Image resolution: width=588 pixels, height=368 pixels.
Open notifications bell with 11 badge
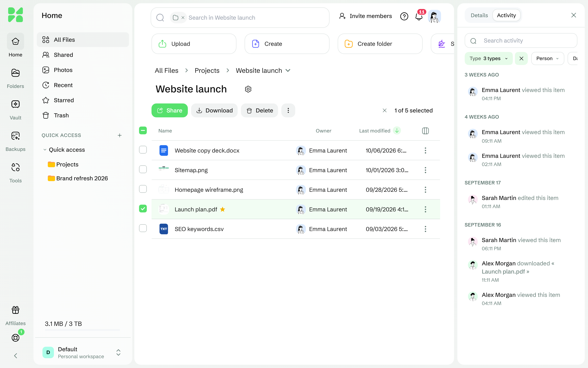click(419, 16)
